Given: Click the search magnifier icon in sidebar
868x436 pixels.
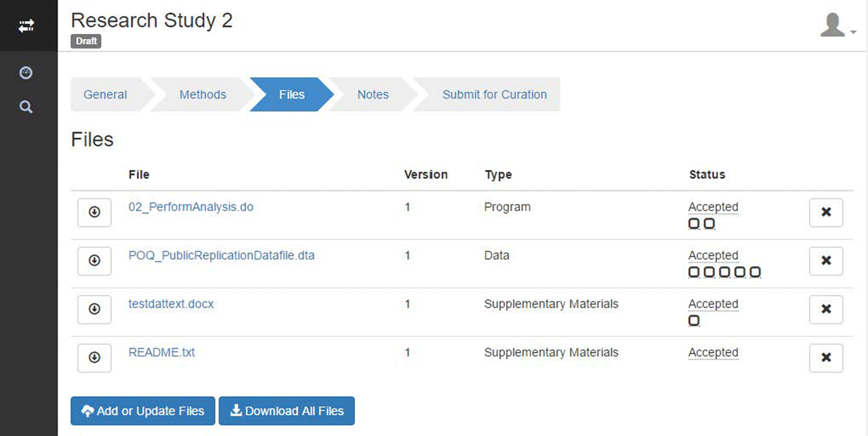Looking at the screenshot, I should (x=26, y=107).
